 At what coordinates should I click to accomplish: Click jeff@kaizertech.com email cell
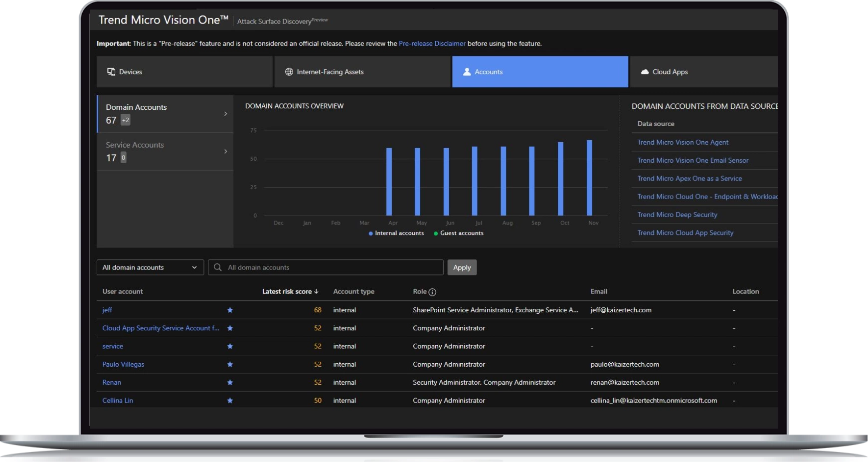(621, 310)
